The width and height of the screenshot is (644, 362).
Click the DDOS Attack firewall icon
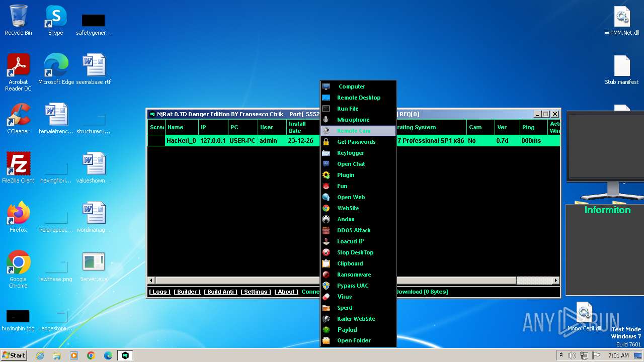[326, 230]
